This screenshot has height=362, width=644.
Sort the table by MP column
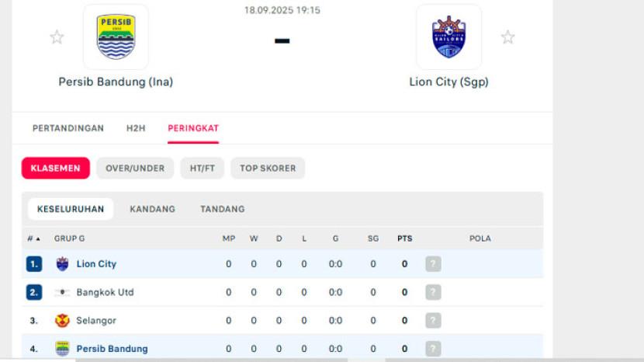[x=229, y=238]
